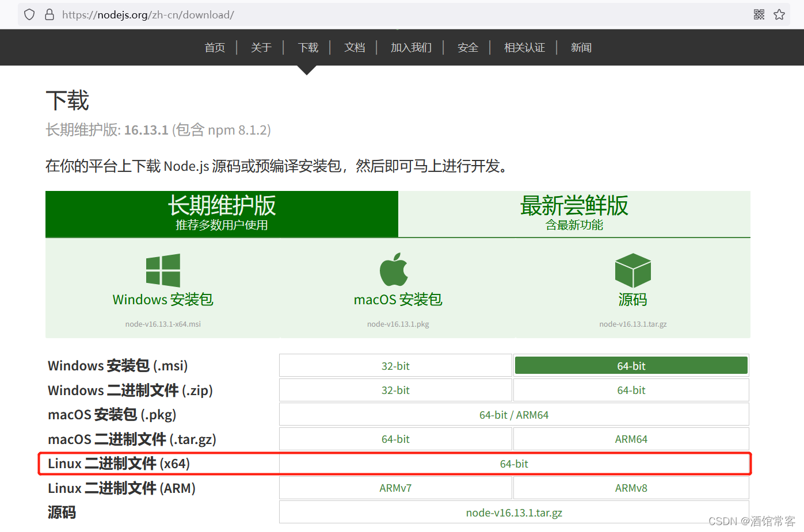The height and width of the screenshot is (532, 804).
Task: Open the 文档 menu item
Action: (355, 47)
